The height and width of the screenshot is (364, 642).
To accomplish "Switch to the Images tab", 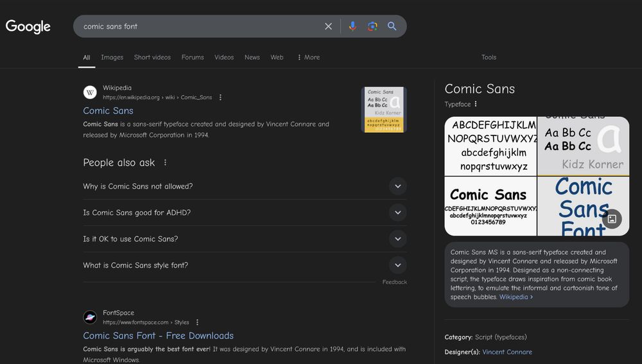I will point(112,58).
